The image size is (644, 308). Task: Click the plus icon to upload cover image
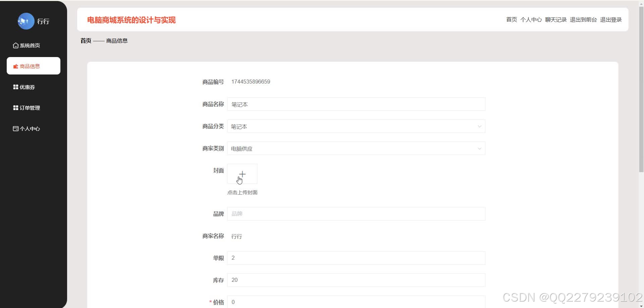click(242, 174)
